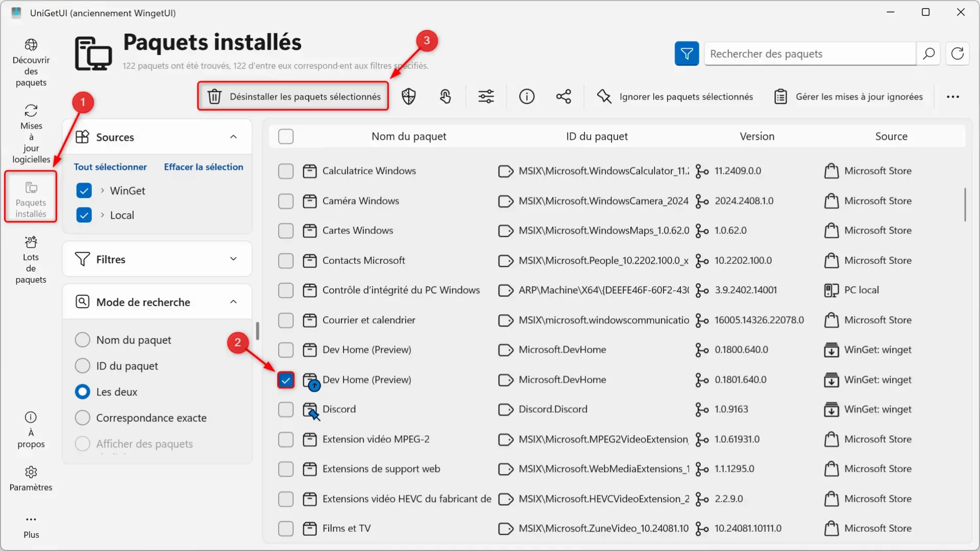Click the Plus ellipsis sidebar item
980x551 pixels.
pos(31,527)
